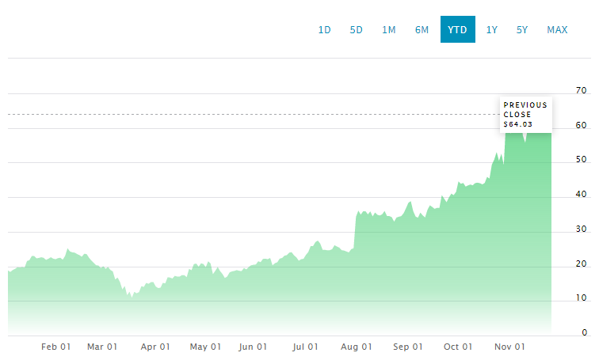Click the Aug 01 axis label

point(357,347)
